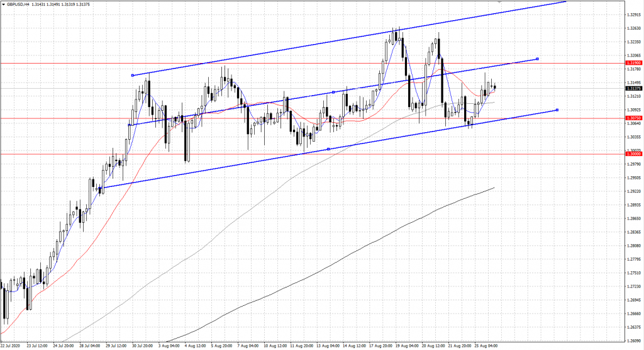644x350 pixels.
Task: Select the red 1.31900 price level label
Action: coord(633,63)
